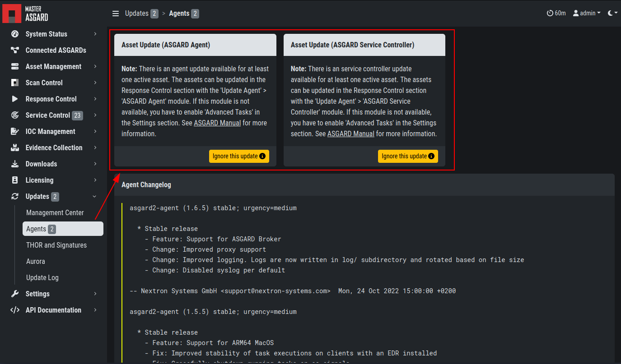Click the Scan Control icon

click(x=15, y=83)
